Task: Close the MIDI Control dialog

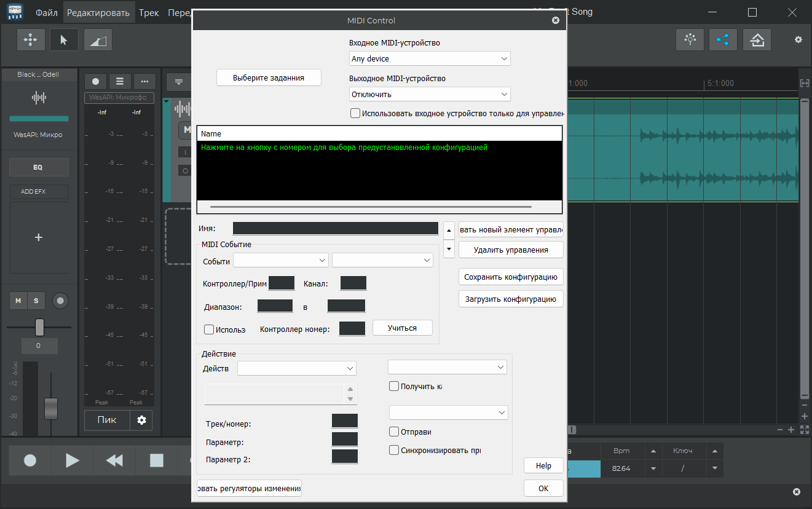Action: click(556, 20)
